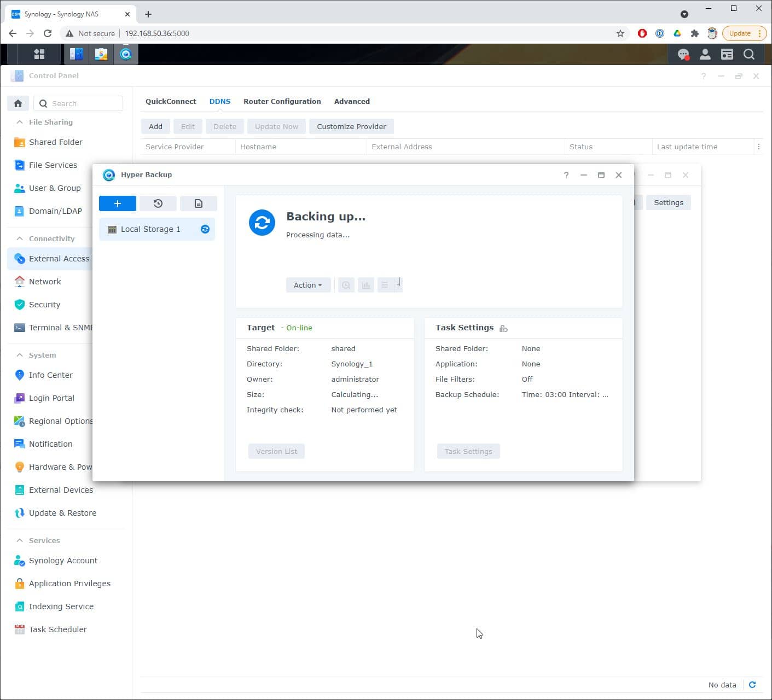This screenshot has height=700, width=772.
Task: Open DSM notifications chat icon
Action: click(x=683, y=54)
